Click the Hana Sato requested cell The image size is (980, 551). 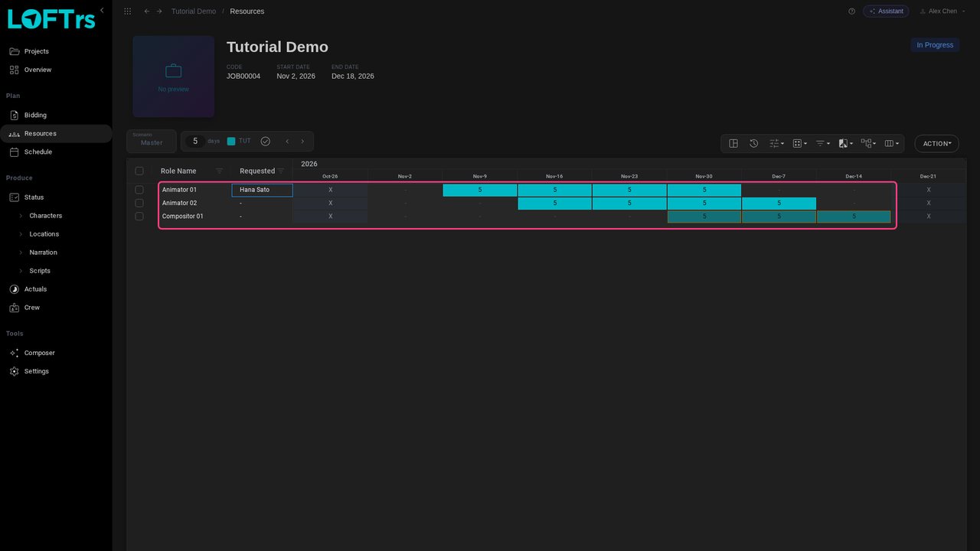click(x=262, y=190)
